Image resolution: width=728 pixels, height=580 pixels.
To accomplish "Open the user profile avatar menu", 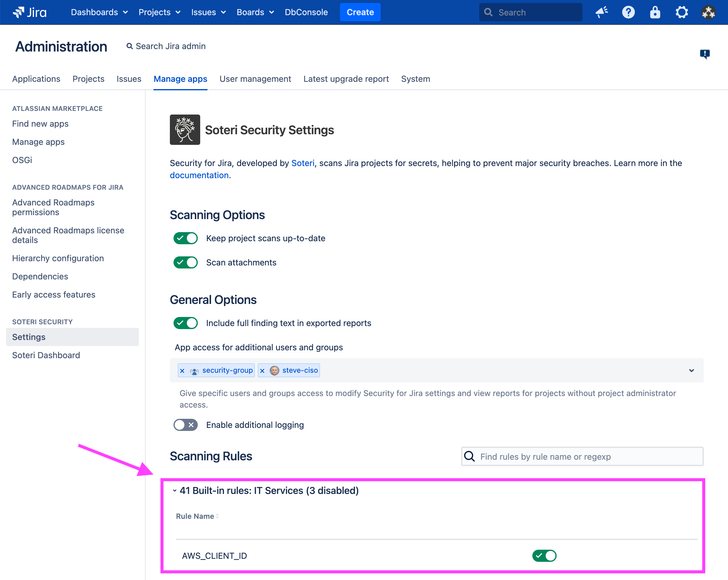I will [708, 12].
